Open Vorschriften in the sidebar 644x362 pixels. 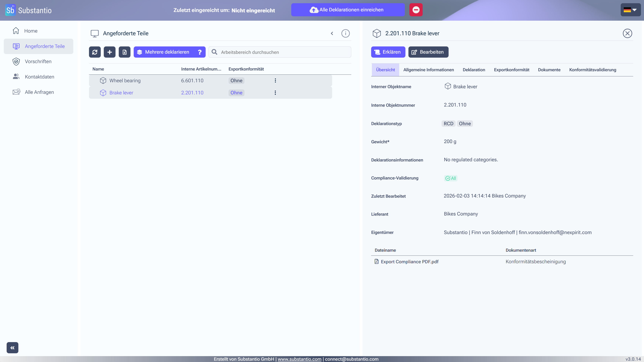point(38,62)
